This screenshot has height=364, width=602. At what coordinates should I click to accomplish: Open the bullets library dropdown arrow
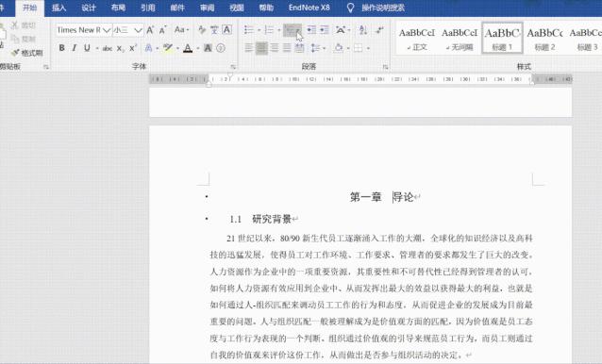click(x=259, y=30)
